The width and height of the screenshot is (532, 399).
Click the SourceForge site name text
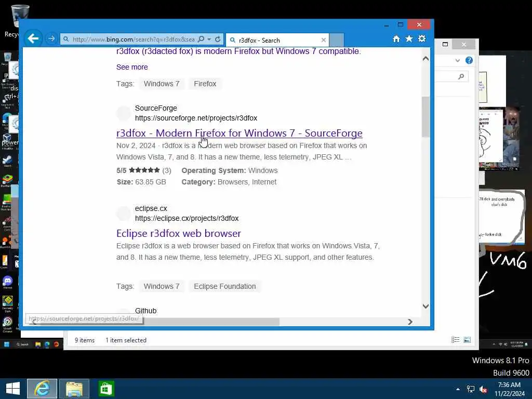pyautogui.click(x=156, y=108)
